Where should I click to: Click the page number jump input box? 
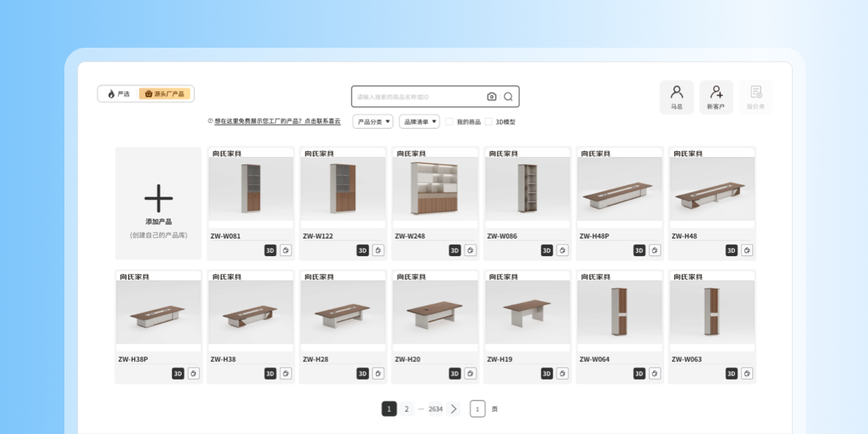[477, 409]
